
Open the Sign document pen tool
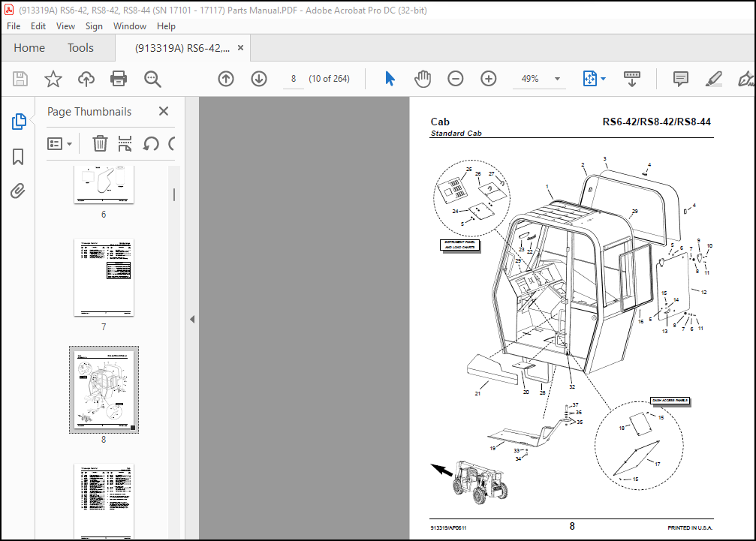coord(745,79)
